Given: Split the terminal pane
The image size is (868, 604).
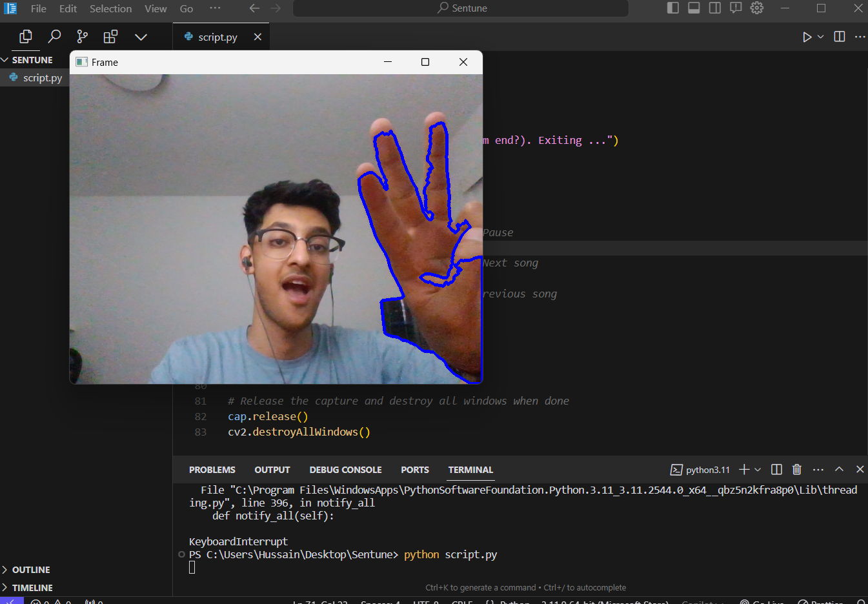Looking at the screenshot, I should (x=777, y=469).
